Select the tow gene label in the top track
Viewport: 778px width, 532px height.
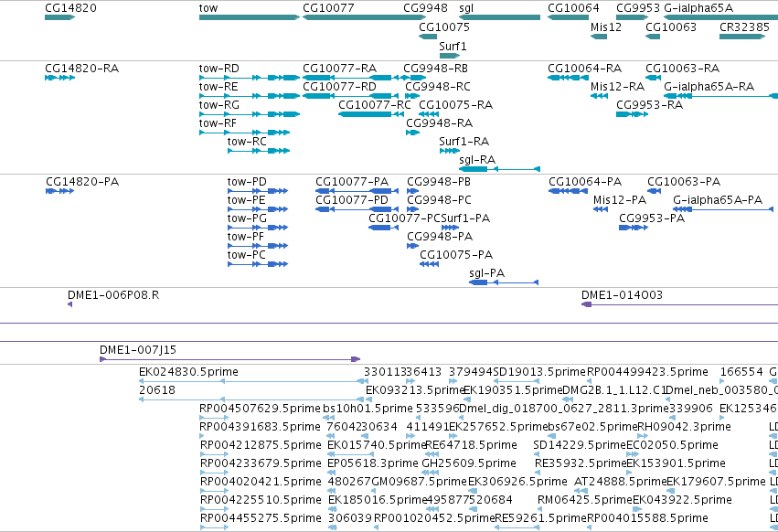click(x=208, y=8)
